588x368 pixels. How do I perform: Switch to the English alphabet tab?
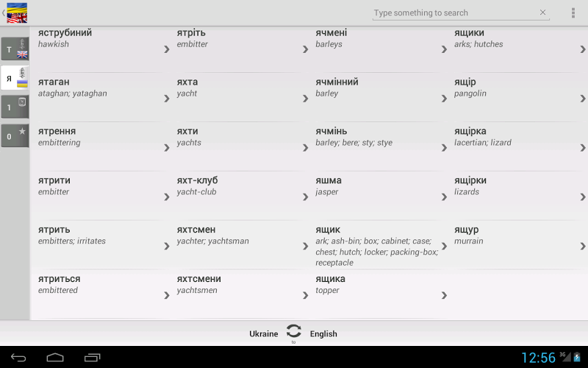[x=15, y=49]
